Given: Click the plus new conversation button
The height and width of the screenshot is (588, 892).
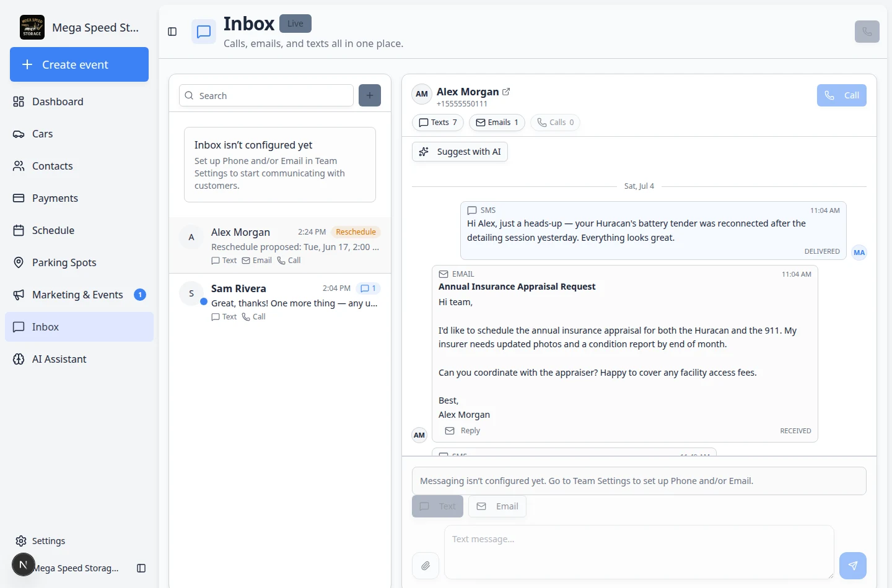Looking at the screenshot, I should tap(370, 95).
